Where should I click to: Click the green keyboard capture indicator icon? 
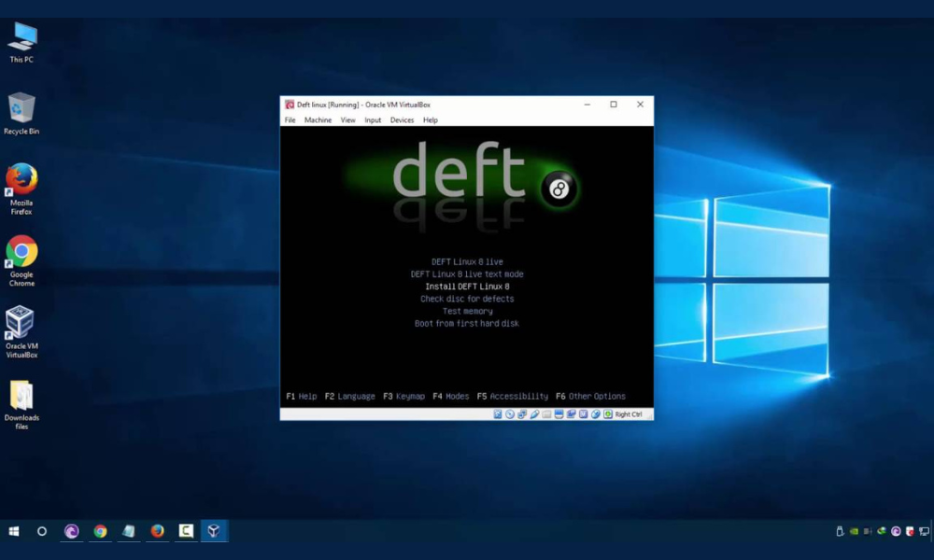[x=608, y=414]
